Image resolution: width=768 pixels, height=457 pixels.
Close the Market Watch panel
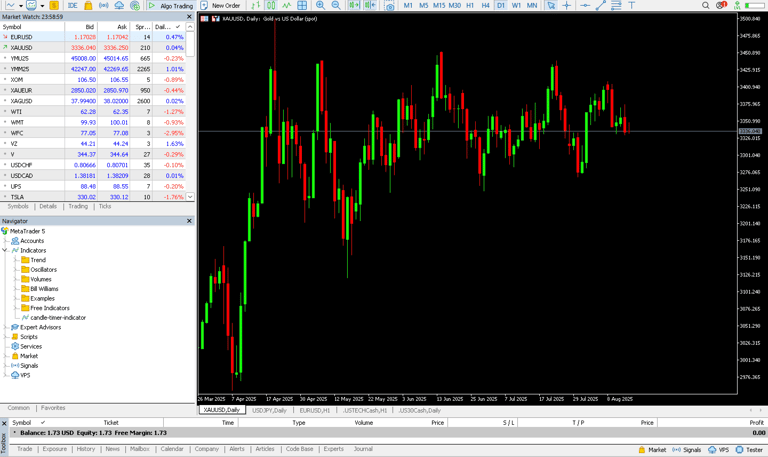190,17
